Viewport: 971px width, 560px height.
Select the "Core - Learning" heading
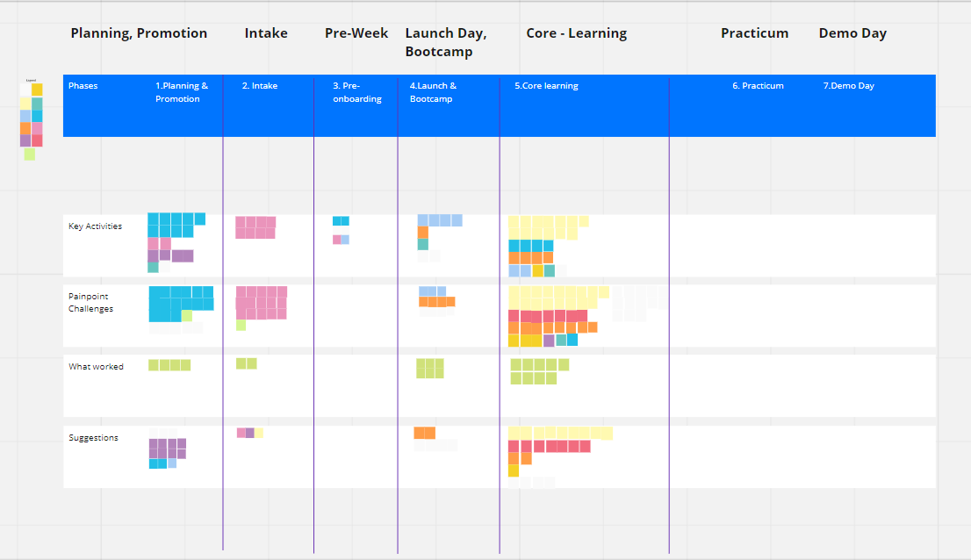pos(576,33)
